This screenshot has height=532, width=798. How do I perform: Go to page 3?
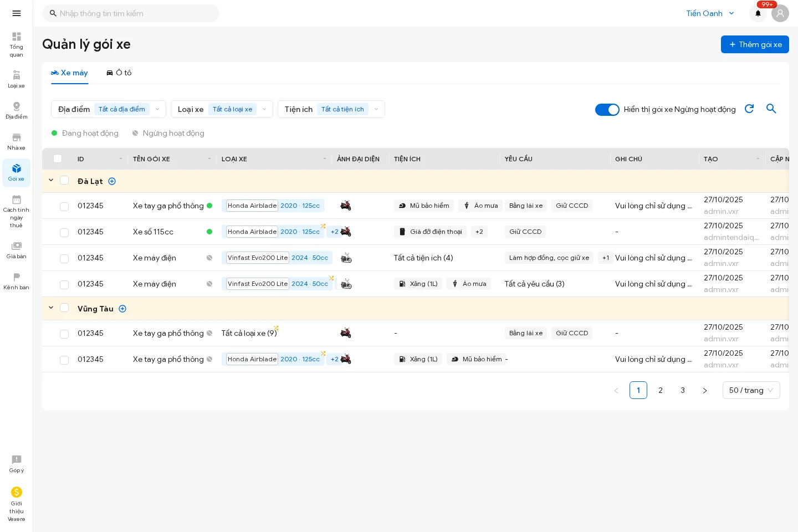pos(683,390)
